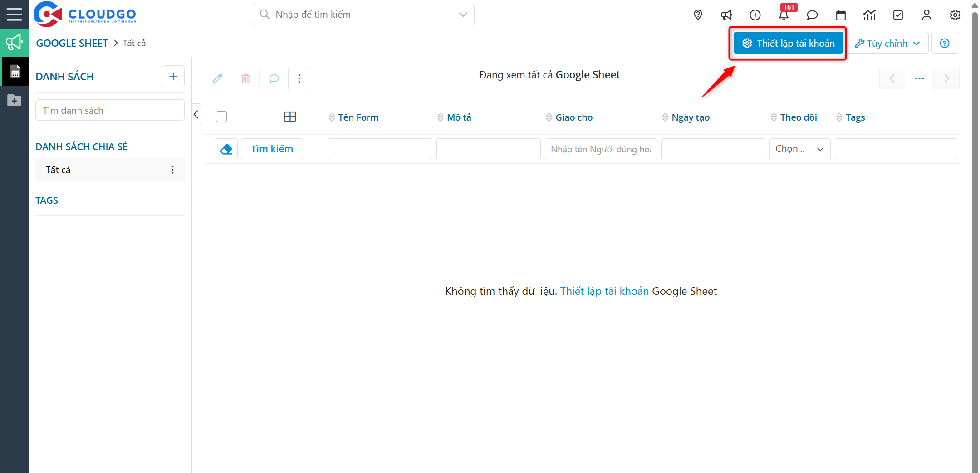The height and width of the screenshot is (473, 980).
Task: Open the search type dropdown arrow
Action: point(463,14)
